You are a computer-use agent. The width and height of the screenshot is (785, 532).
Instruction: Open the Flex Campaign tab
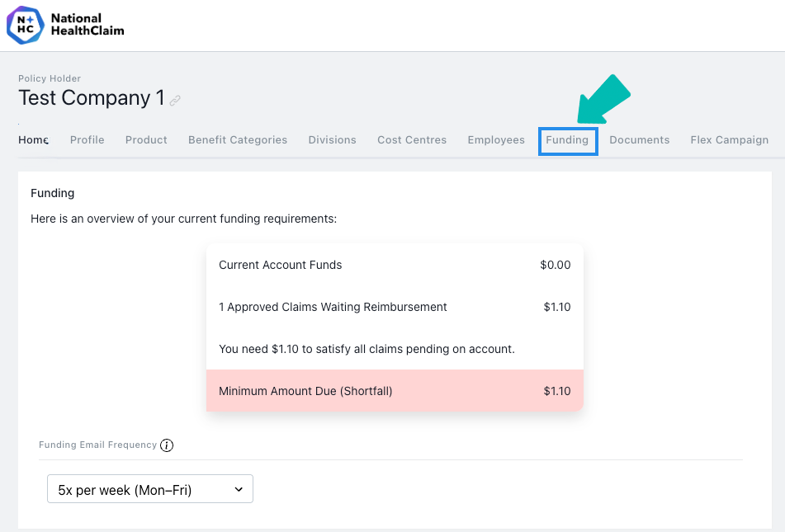click(x=730, y=140)
